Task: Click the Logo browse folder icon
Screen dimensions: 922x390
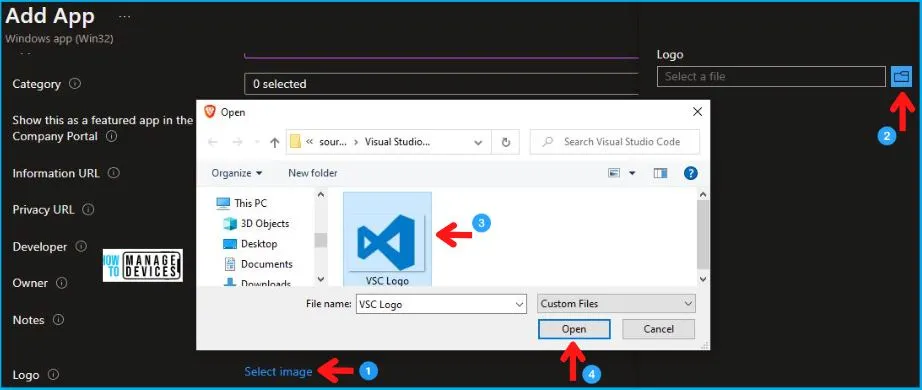Action: (x=901, y=76)
